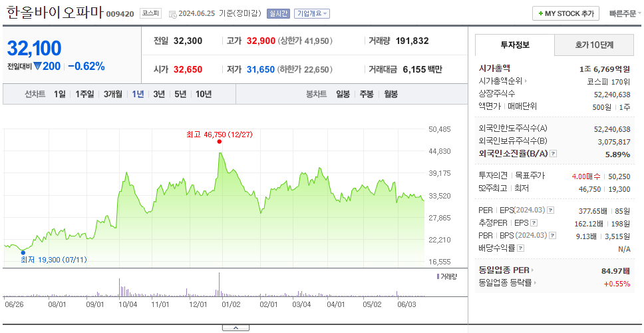
Task: Click the stock code 009420
Action: pos(120,14)
